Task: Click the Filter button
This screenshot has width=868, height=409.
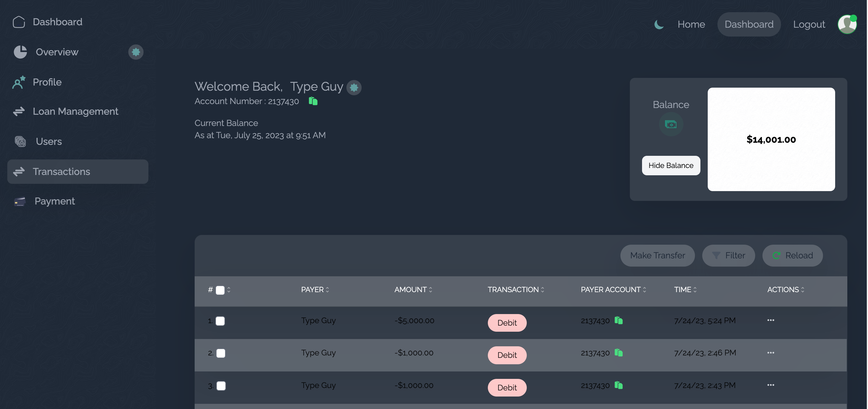Action: [728, 256]
